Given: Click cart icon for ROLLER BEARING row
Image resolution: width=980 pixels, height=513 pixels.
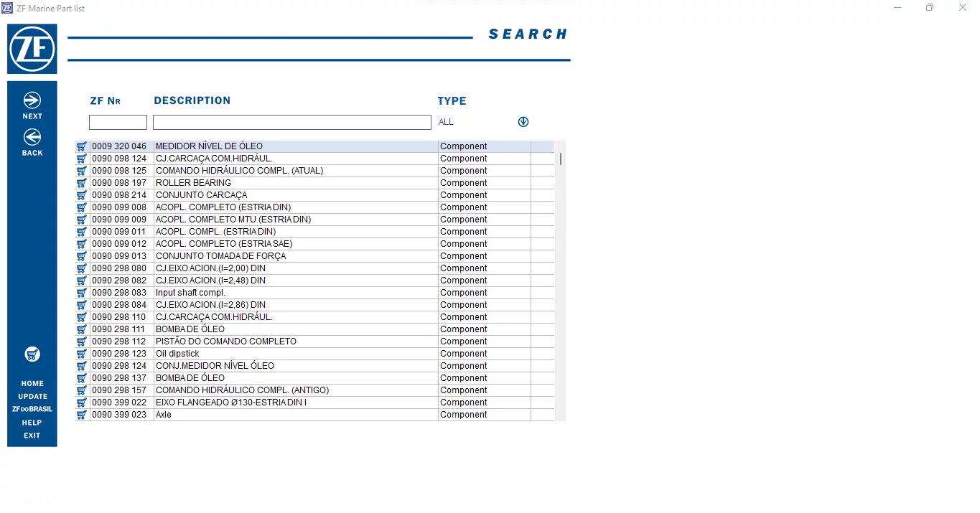Looking at the screenshot, I should click(82, 183).
